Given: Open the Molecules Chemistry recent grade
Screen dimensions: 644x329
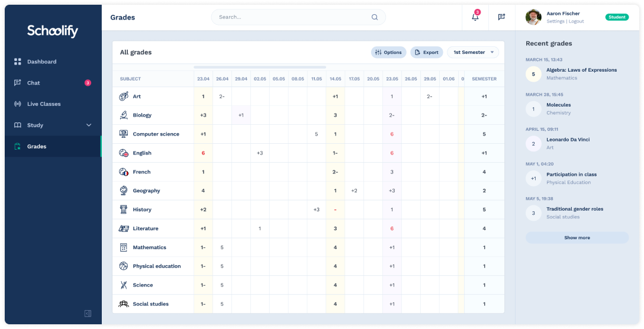Looking at the screenshot, I should pyautogui.click(x=577, y=109).
